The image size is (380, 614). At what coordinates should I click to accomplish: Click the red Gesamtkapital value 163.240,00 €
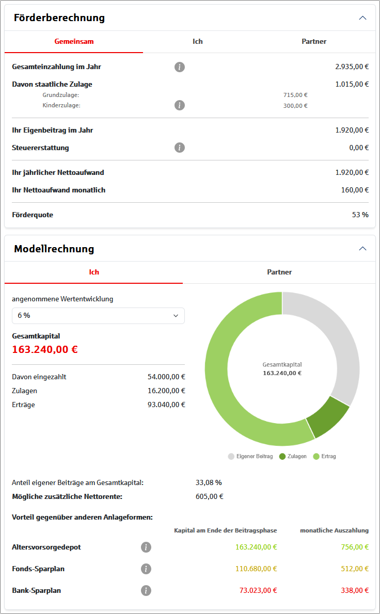[x=45, y=349]
